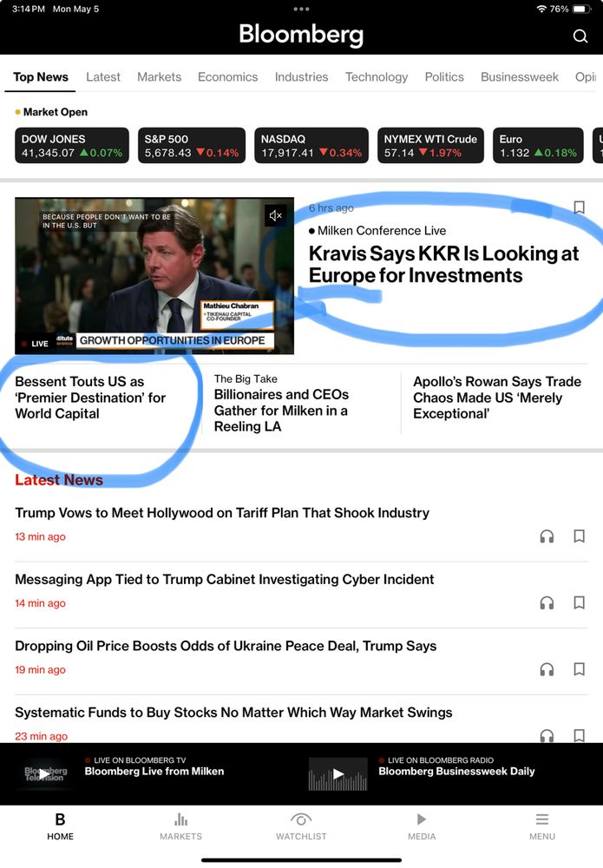The image size is (603, 868).
Task: Open Bloomberg Businessweek Daily radio title
Action: point(456,771)
